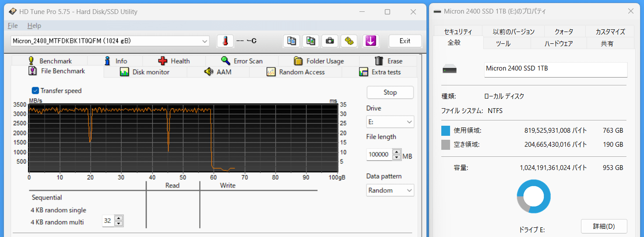Click the Stop button
644x237 pixels.
(x=390, y=92)
